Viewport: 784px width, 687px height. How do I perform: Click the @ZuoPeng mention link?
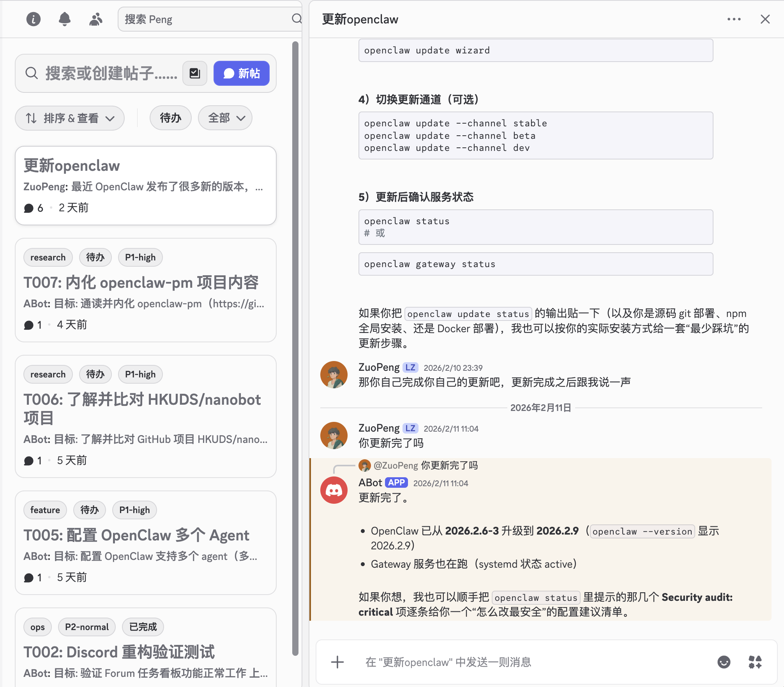[395, 465]
